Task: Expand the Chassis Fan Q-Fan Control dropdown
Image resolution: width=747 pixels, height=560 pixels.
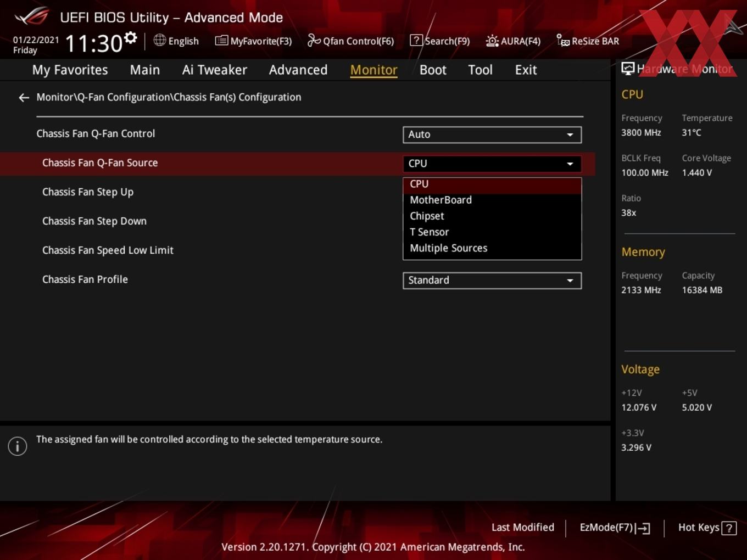Action: click(492, 135)
